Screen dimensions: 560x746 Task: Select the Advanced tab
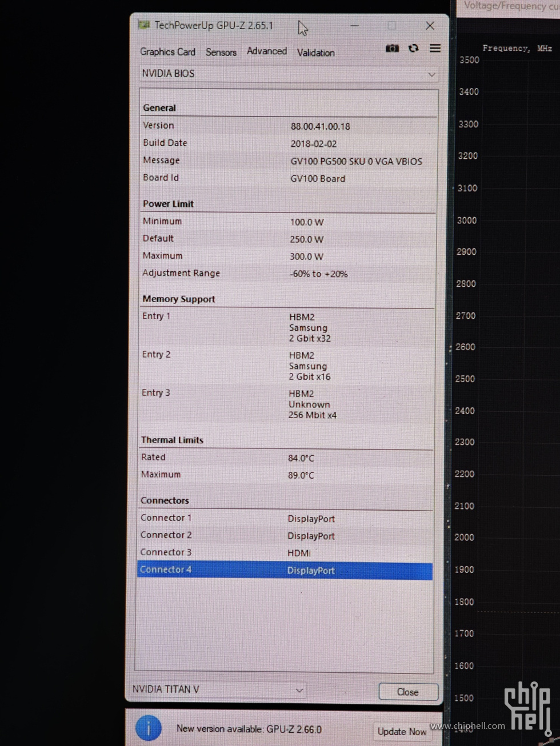pyautogui.click(x=267, y=51)
